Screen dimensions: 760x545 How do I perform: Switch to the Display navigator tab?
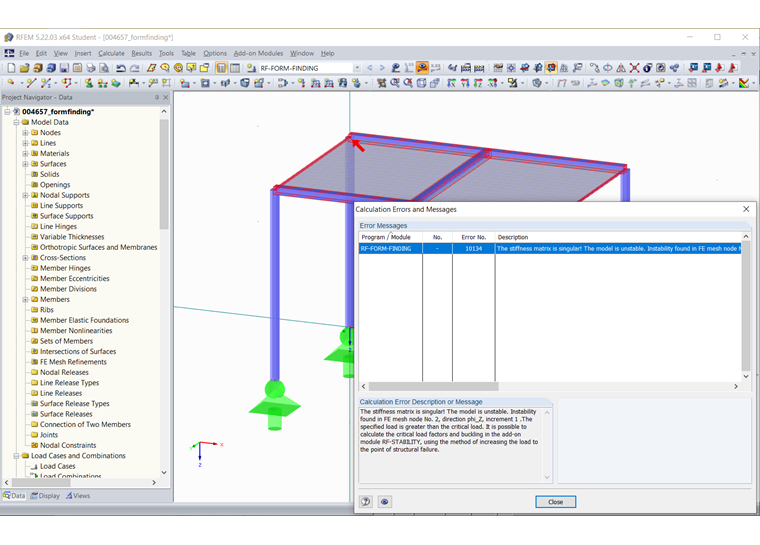tap(45, 496)
